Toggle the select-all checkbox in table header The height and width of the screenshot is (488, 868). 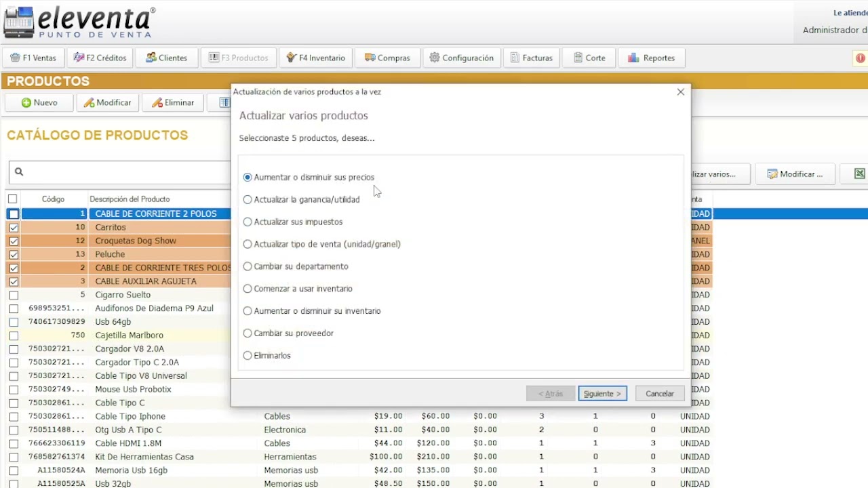click(x=12, y=199)
